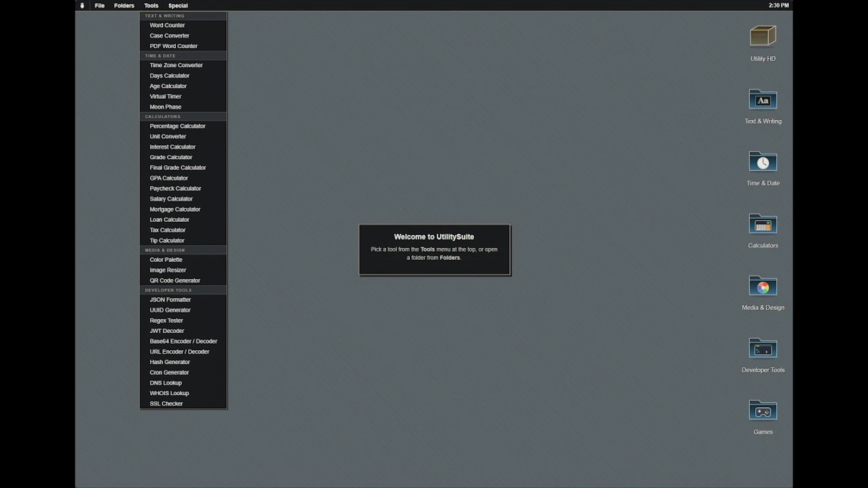Image resolution: width=868 pixels, height=488 pixels.
Task: Select Grade Calculator entry
Action: tap(183, 157)
